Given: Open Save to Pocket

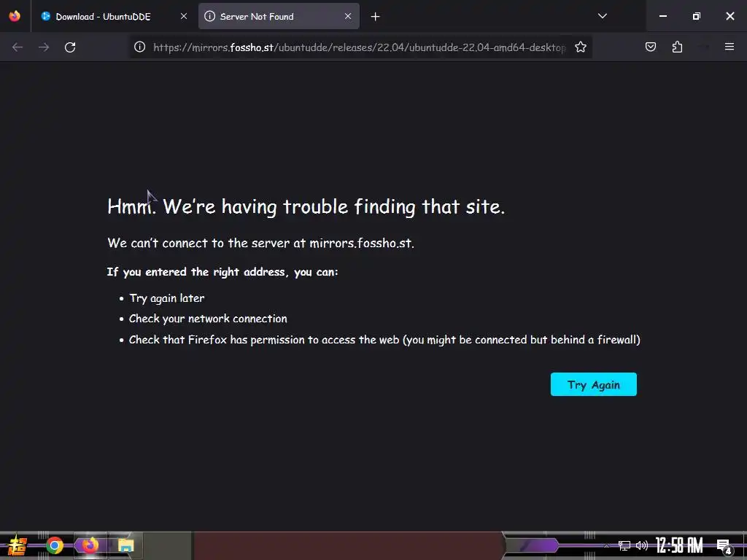Looking at the screenshot, I should click(650, 47).
